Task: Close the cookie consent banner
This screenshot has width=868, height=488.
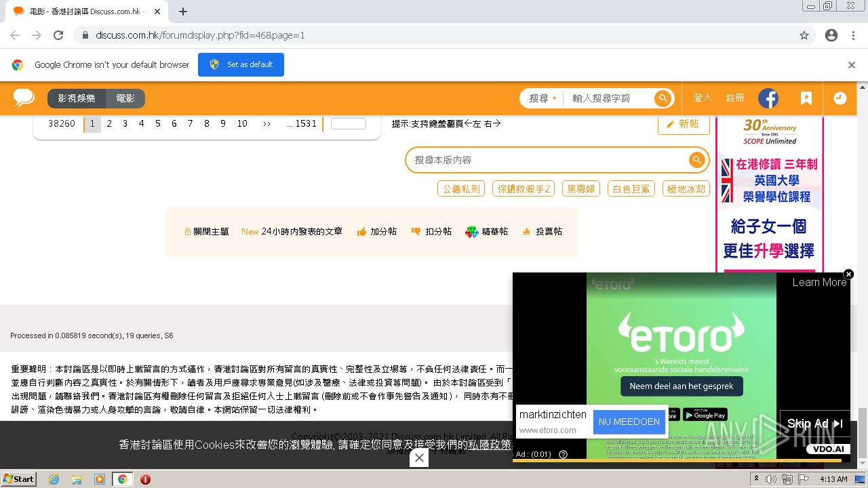Action: pyautogui.click(x=419, y=458)
